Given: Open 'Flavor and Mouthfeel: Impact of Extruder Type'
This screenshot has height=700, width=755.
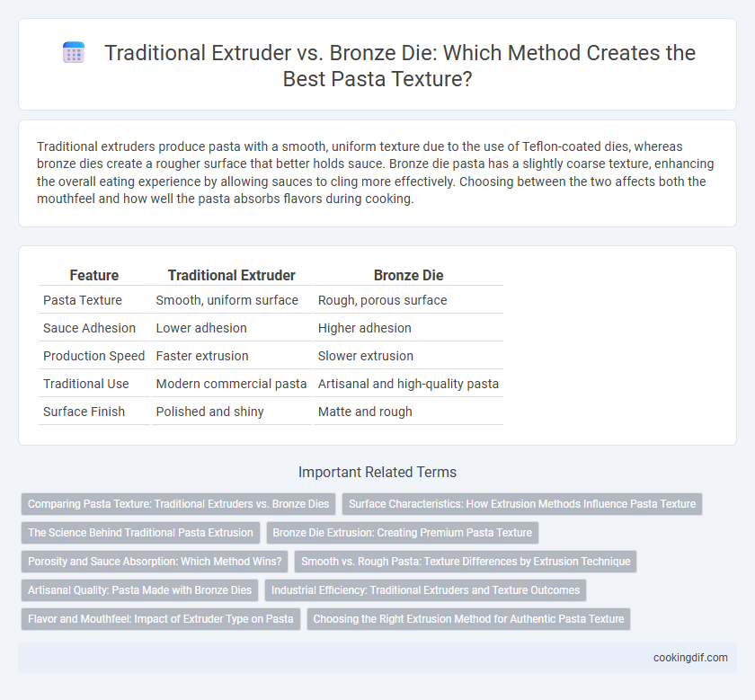Looking at the screenshot, I should pyautogui.click(x=160, y=619).
